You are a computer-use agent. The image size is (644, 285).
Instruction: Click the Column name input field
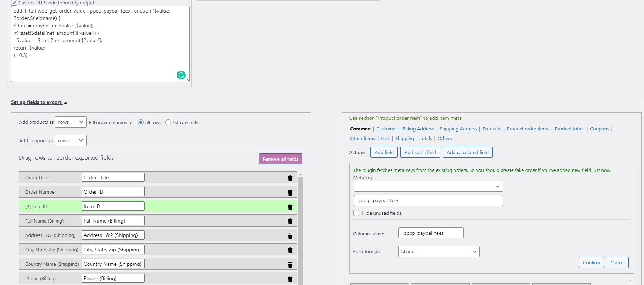coord(431,233)
